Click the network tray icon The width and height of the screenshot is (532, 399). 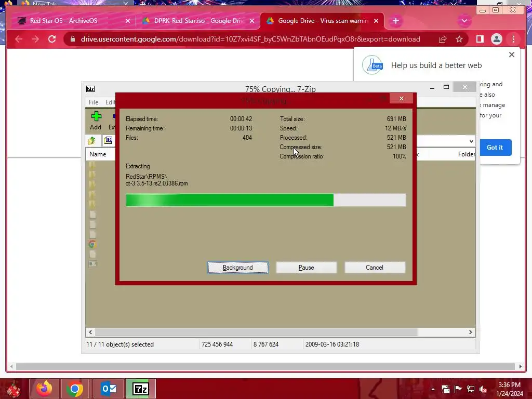(470, 389)
